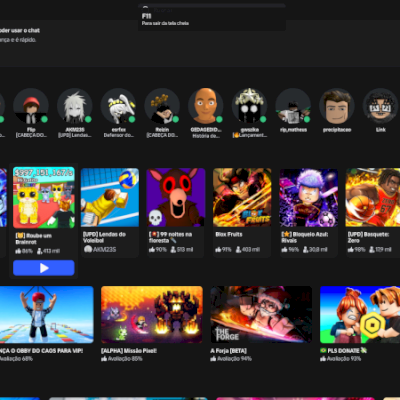This screenshot has height=400, width=400.
Task: Open the bald GIDAGEDID friend avatar
Action: [x=206, y=106]
